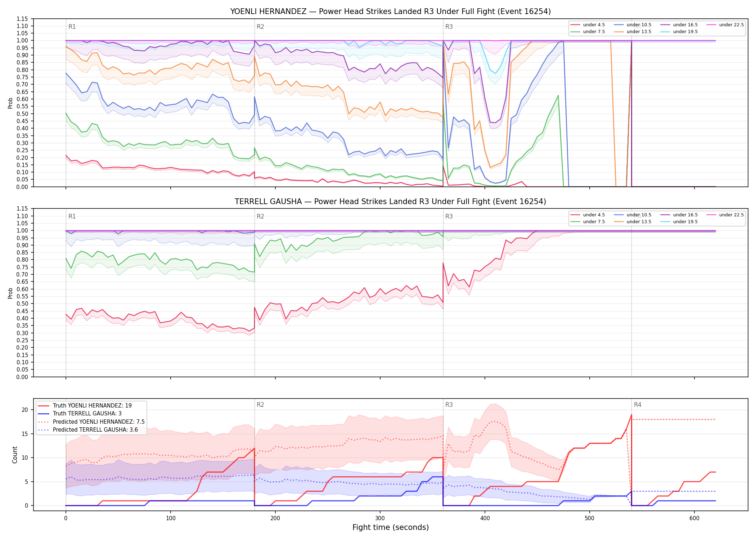Select 'under 7.5' in the top chart legend

pyautogui.click(x=588, y=32)
